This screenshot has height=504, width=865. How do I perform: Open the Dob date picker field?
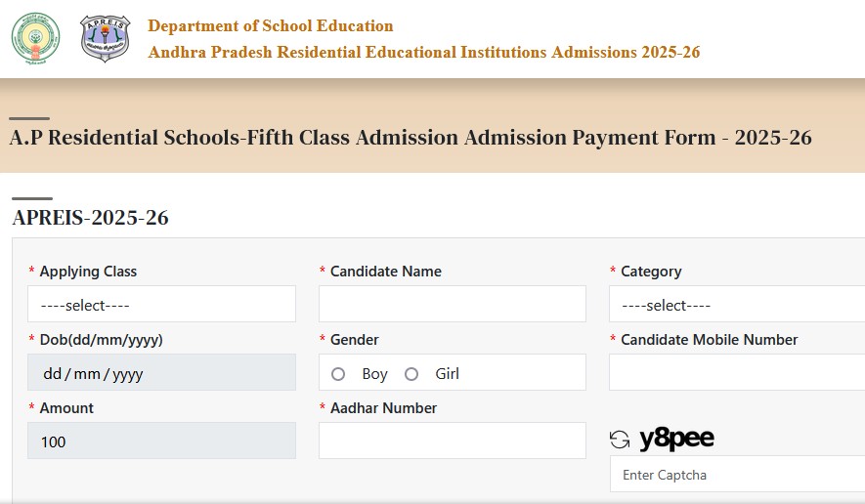click(161, 373)
